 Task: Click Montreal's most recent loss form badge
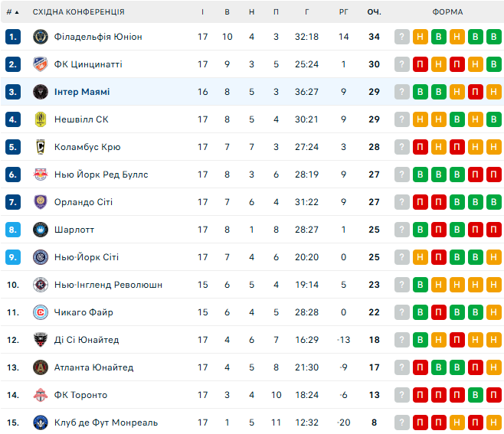pyautogui.click(x=421, y=423)
